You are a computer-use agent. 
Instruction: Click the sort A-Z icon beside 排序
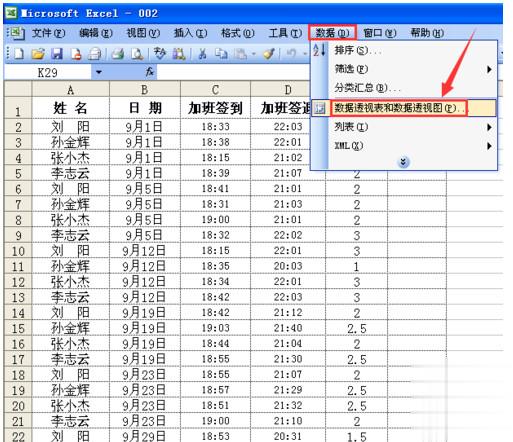pos(319,50)
